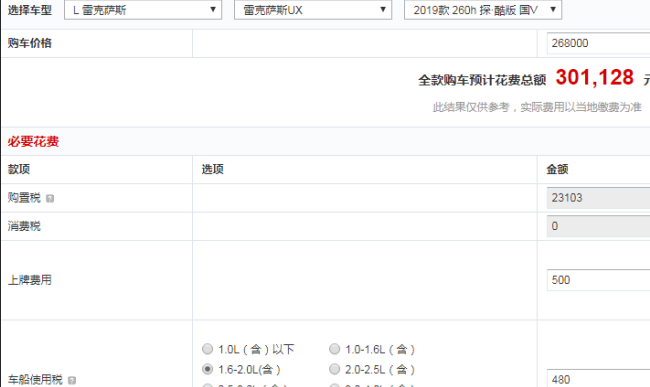Click the 此结果仅供参考 disclaimer text
This screenshot has width=650, height=387.
point(537,107)
